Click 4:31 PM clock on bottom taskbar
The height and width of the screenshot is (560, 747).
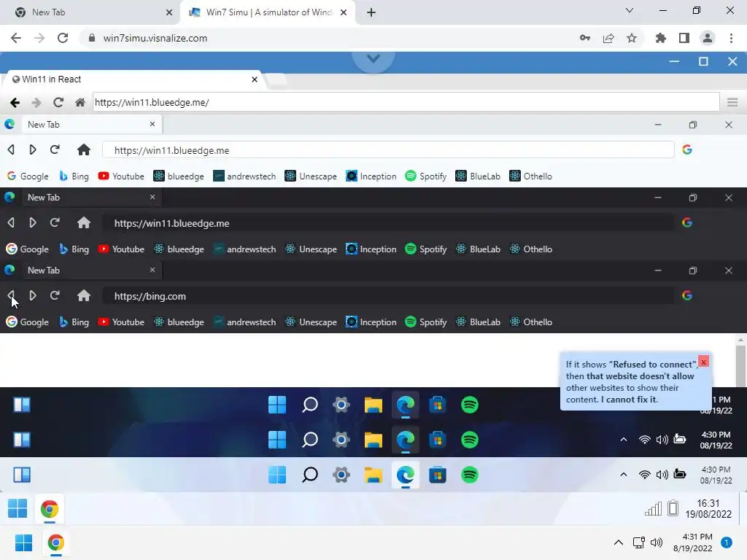(693, 542)
